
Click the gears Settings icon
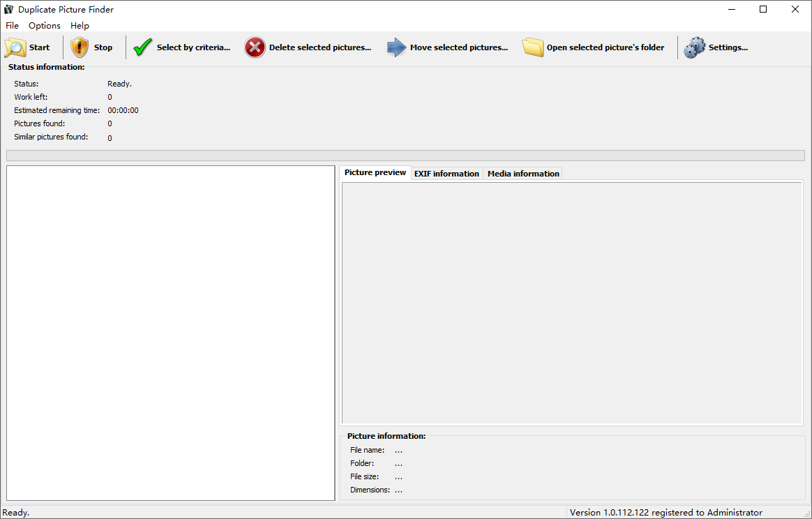pyautogui.click(x=694, y=47)
